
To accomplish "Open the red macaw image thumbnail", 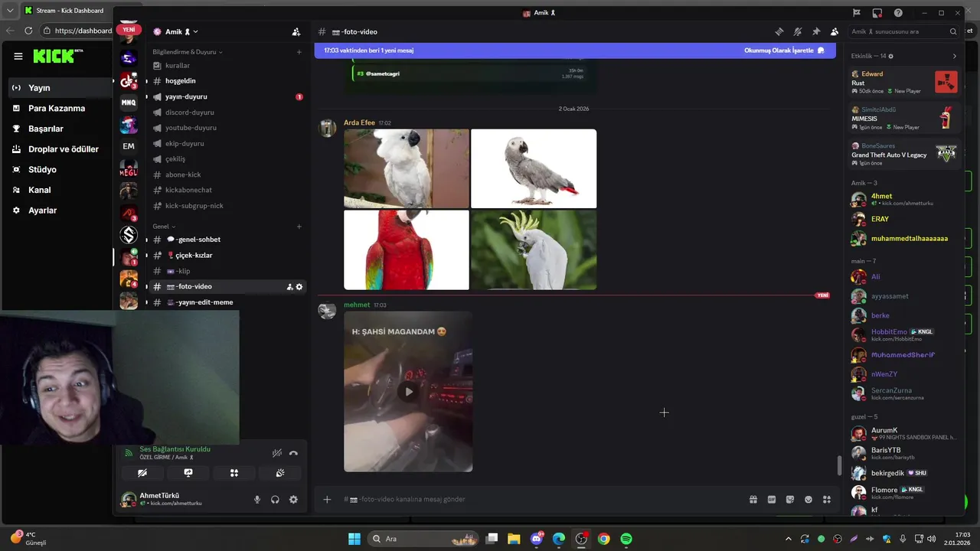I will [407, 250].
